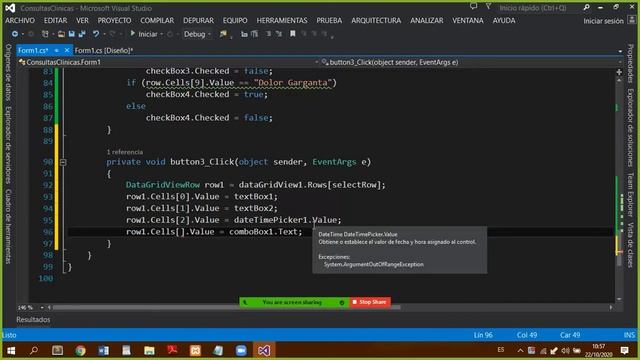Image resolution: width=640 pixels, height=360 pixels.
Task: Click the split editor handle above the scrollbar
Action: click(619, 72)
